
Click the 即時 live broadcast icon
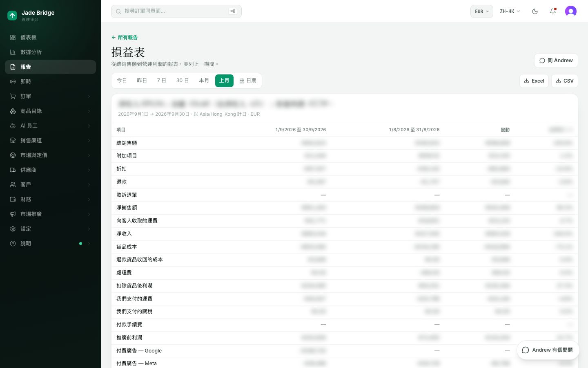(13, 81)
